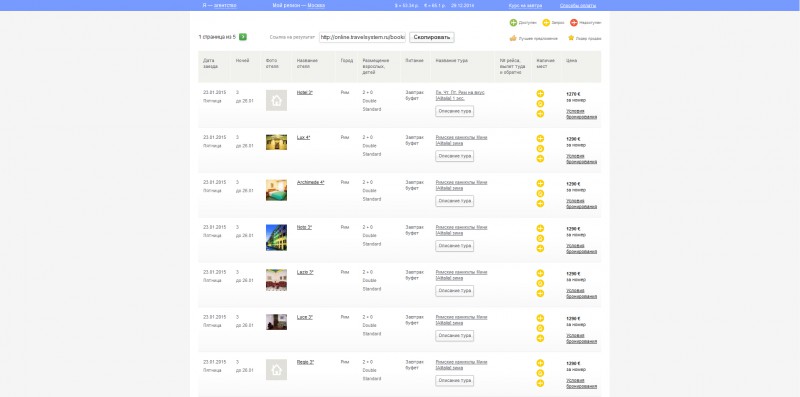Click 'Описание тура' in Luce 3* row
Screen dimensions: 800x397
click(x=455, y=336)
